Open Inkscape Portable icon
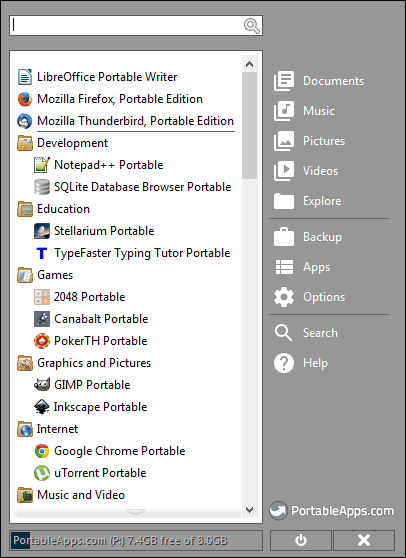This screenshot has width=406, height=558. click(42, 407)
